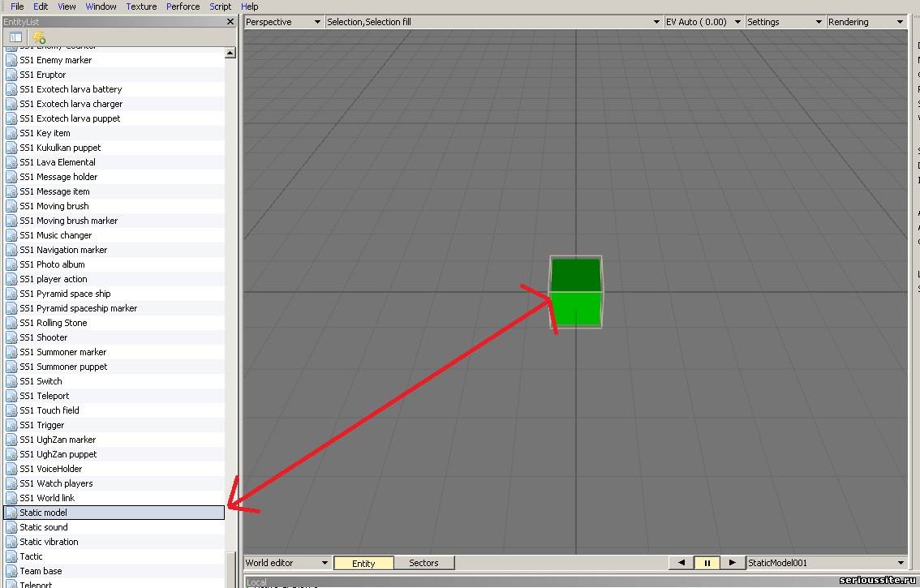The height and width of the screenshot is (588, 920).
Task: Click the icon beside SS1 Message holder
Action: pos(11,178)
